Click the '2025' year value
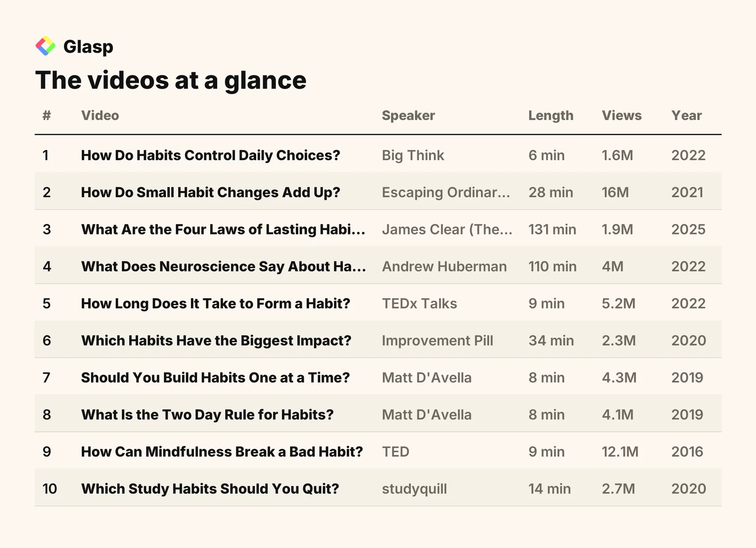Screen dimensions: 756x548 (x=688, y=229)
